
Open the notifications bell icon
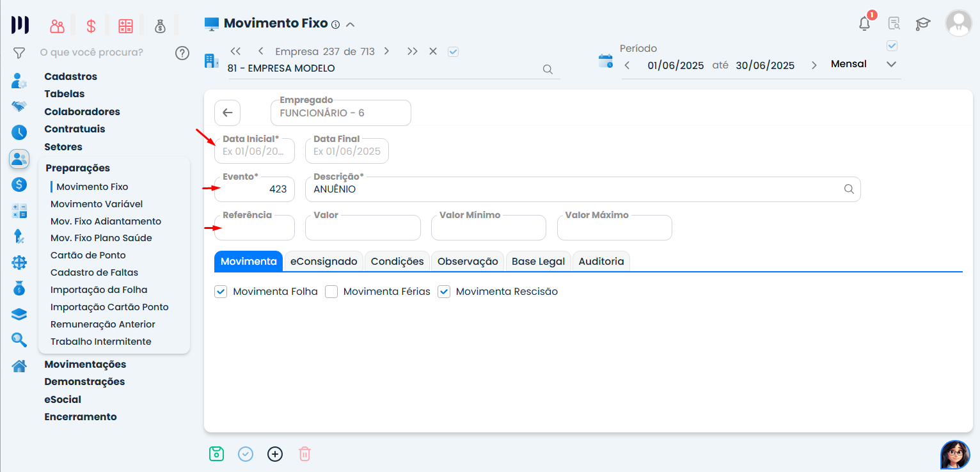[864, 24]
